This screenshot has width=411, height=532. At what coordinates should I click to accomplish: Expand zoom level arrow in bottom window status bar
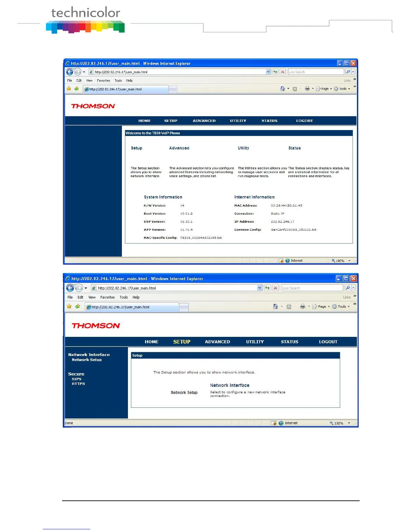pyautogui.click(x=349, y=423)
